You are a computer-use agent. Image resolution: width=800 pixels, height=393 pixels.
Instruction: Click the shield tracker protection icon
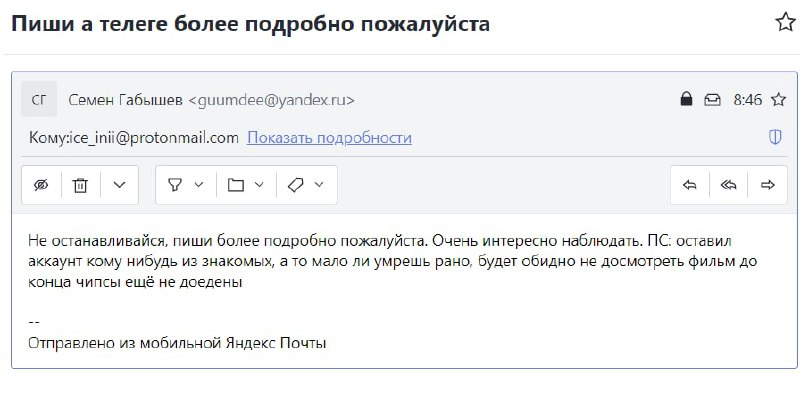pyautogui.click(x=775, y=137)
